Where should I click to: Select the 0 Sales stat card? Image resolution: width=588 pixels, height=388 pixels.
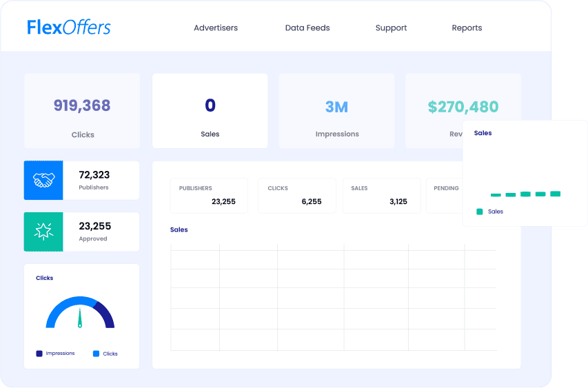(x=210, y=111)
